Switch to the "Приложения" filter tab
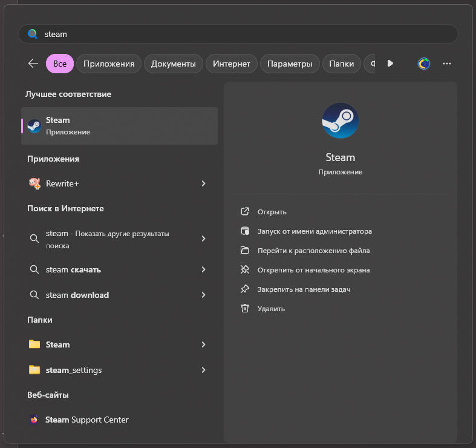The width and height of the screenshot is (476, 448). tap(109, 64)
